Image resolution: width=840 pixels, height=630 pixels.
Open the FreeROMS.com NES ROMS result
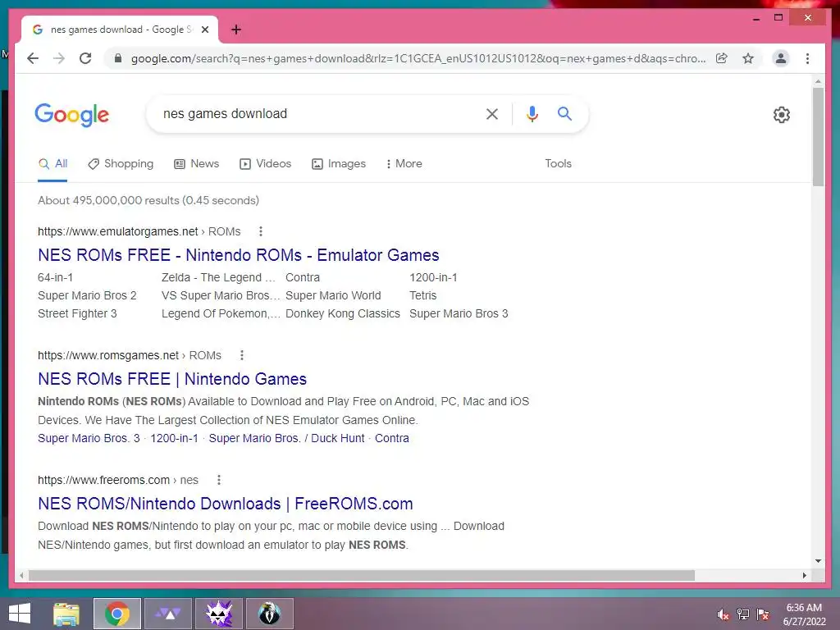pos(225,504)
